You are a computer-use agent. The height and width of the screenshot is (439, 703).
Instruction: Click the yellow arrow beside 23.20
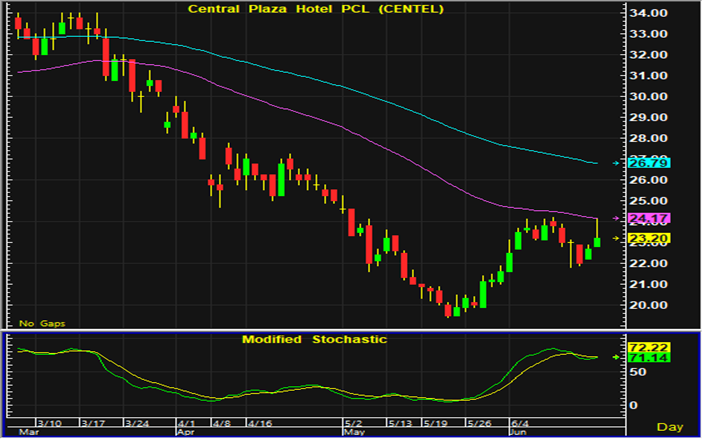click(x=616, y=239)
